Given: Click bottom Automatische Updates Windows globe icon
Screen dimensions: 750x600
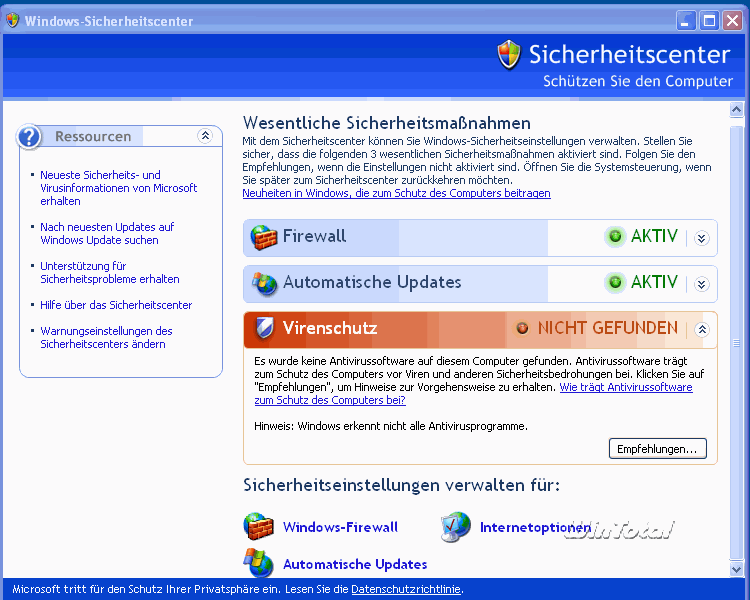Looking at the screenshot, I should [x=258, y=563].
